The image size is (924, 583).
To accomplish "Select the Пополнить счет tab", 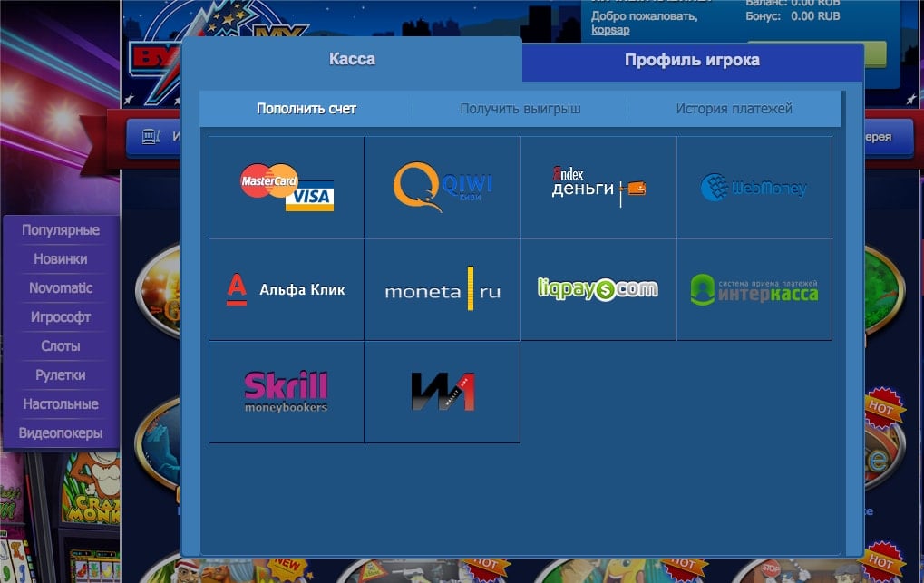I will 306,109.
